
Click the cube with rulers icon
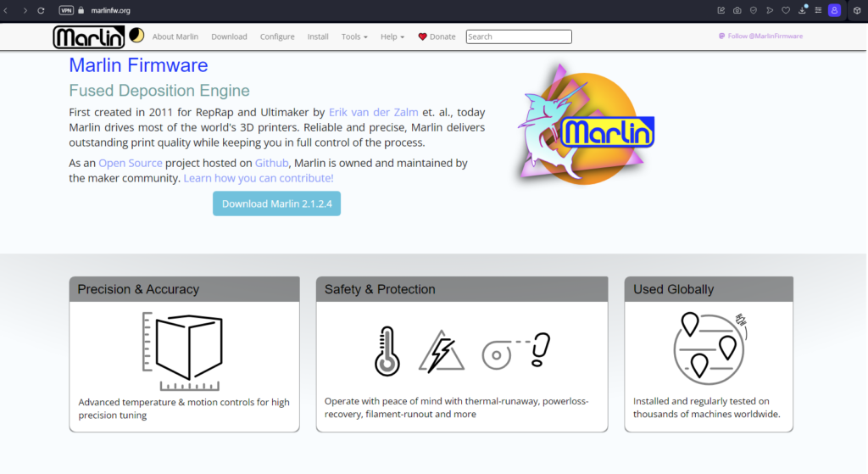(x=183, y=351)
